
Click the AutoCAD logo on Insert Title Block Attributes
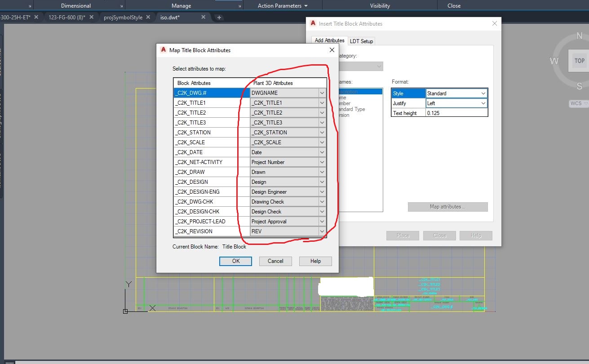[x=312, y=22]
